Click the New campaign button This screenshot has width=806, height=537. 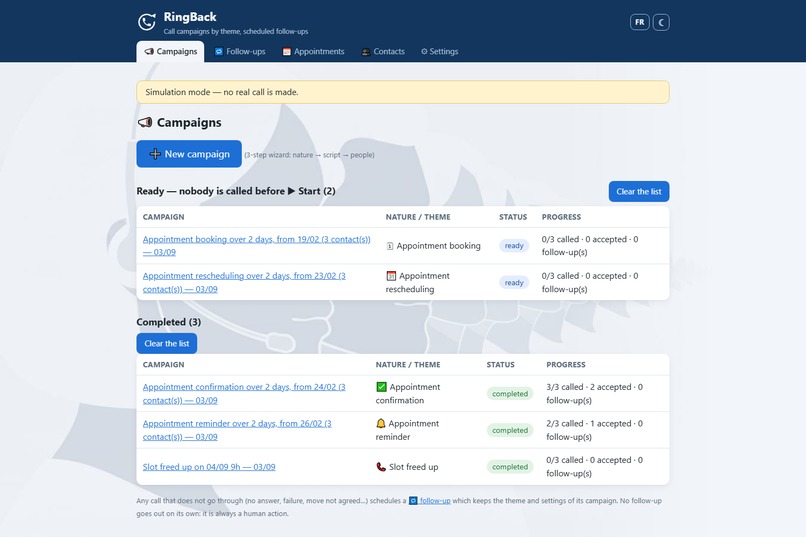[189, 154]
